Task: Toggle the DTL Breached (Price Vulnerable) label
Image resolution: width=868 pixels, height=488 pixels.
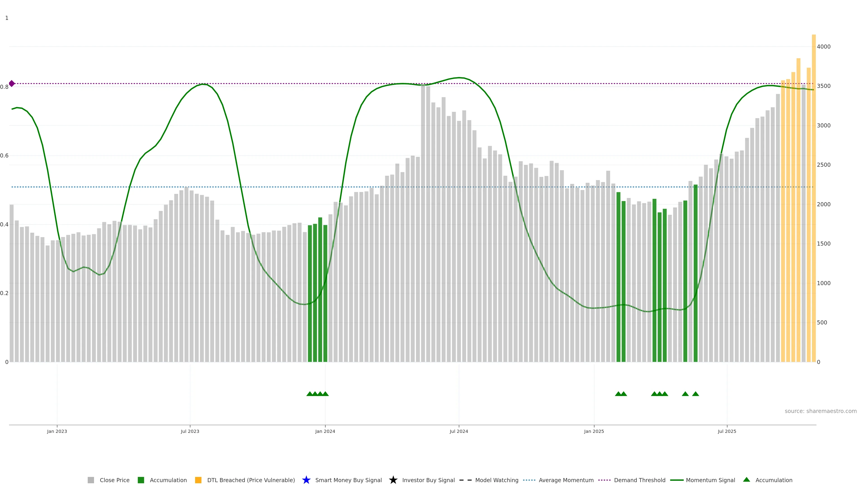Action: click(251, 480)
